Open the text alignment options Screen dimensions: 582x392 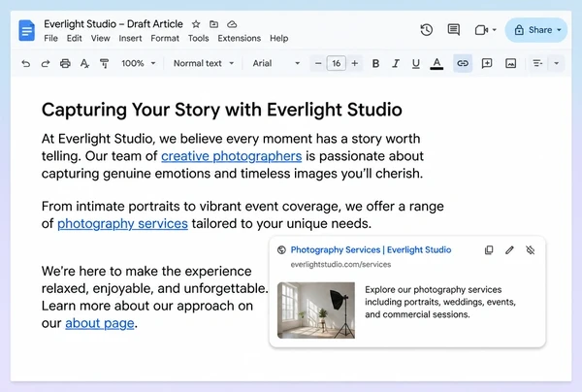tap(537, 63)
